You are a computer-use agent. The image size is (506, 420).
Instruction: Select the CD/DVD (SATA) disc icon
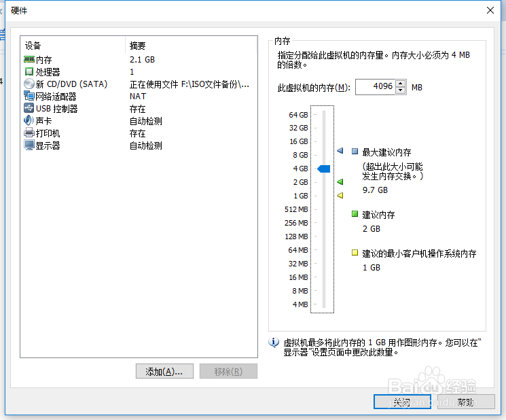[29, 84]
